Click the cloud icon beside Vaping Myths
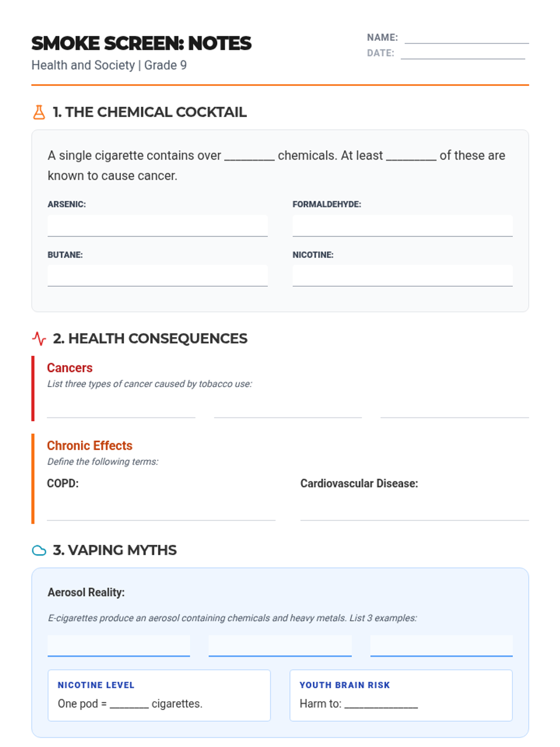Image resolution: width=560 pixels, height=747 pixels. coord(39,550)
